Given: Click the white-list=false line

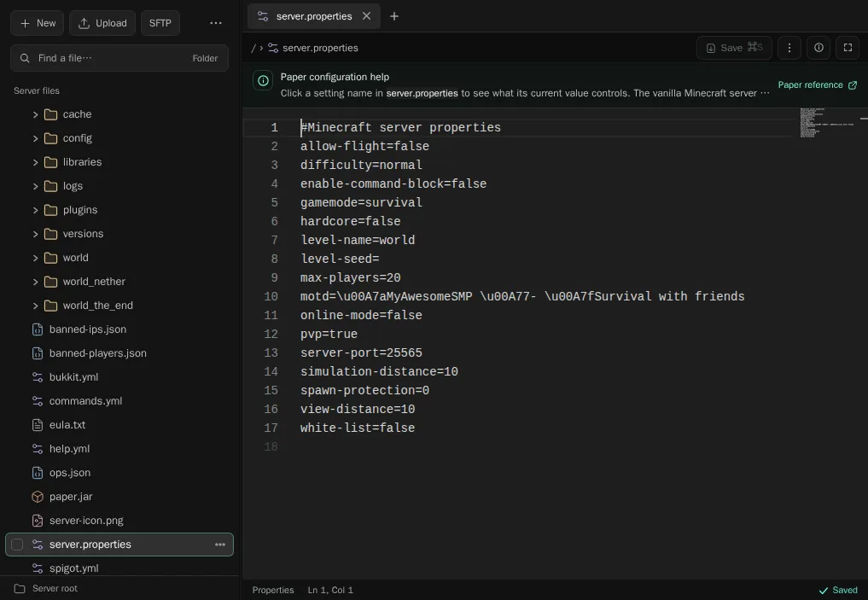Looking at the screenshot, I should (358, 428).
